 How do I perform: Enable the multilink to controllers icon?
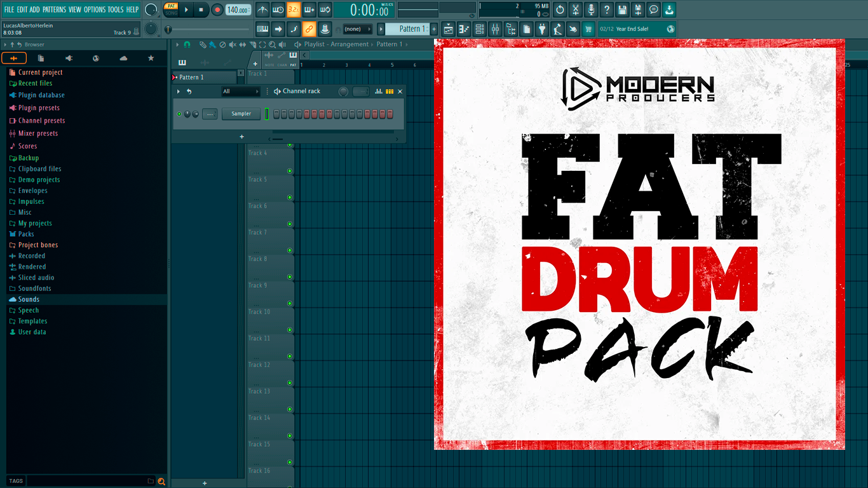(309, 29)
